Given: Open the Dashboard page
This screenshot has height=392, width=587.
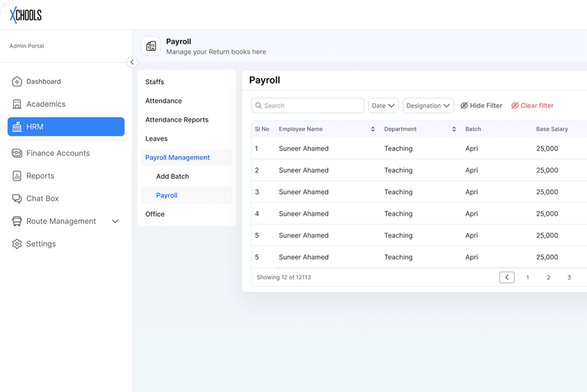Looking at the screenshot, I should point(44,82).
